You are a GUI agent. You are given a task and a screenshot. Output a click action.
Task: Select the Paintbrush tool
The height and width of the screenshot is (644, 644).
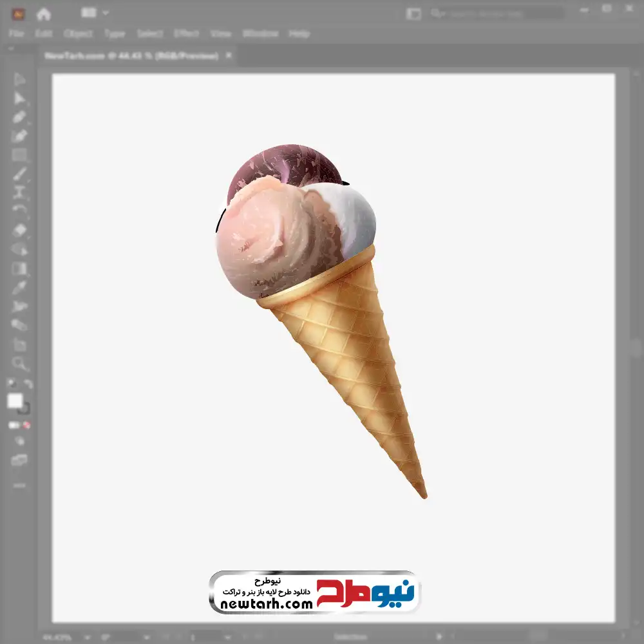19,174
